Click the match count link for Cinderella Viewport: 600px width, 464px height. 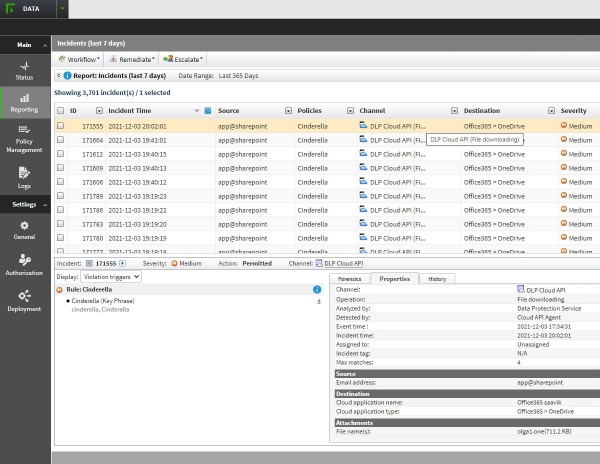[319, 300]
